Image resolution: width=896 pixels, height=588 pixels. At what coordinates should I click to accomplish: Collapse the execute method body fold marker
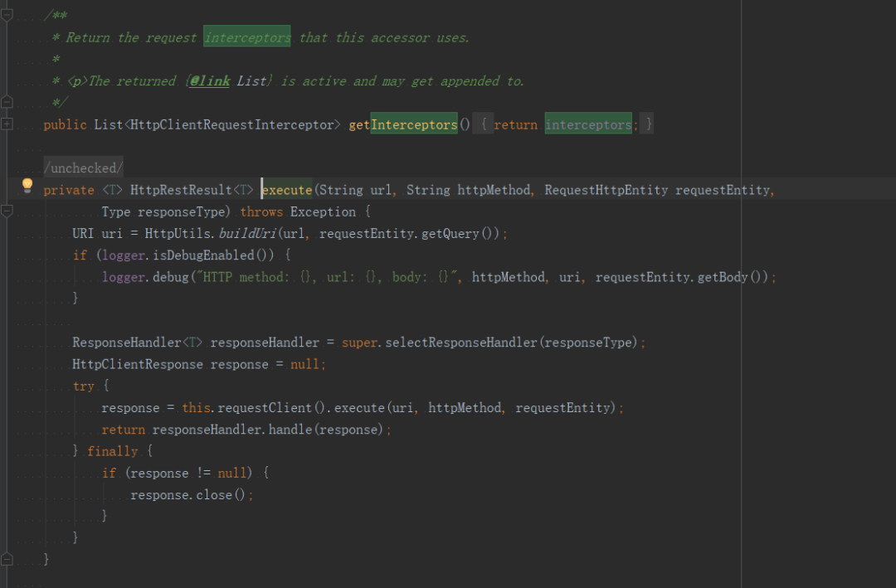(x=7, y=211)
